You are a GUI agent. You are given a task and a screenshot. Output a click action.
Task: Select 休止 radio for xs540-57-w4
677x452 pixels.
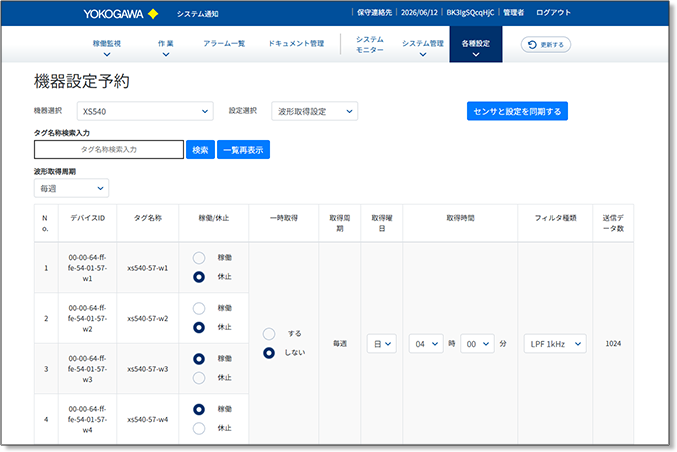[199, 428]
